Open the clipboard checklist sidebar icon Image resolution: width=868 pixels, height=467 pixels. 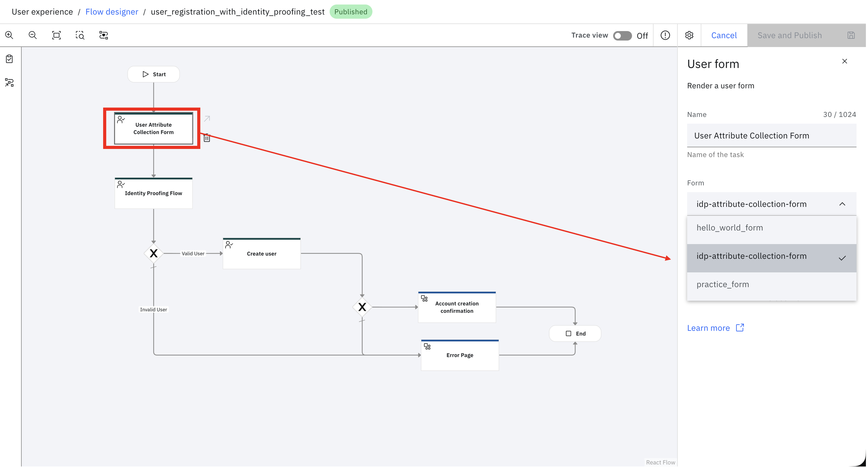coord(9,59)
